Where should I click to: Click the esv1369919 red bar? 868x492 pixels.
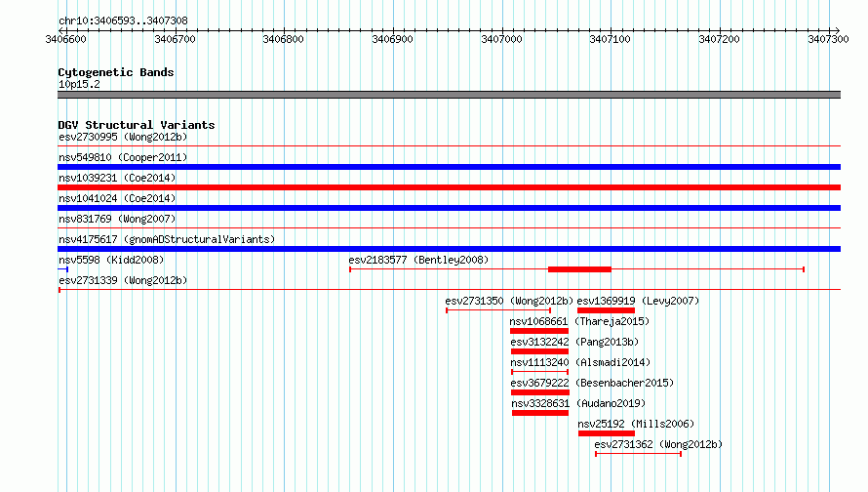606,310
